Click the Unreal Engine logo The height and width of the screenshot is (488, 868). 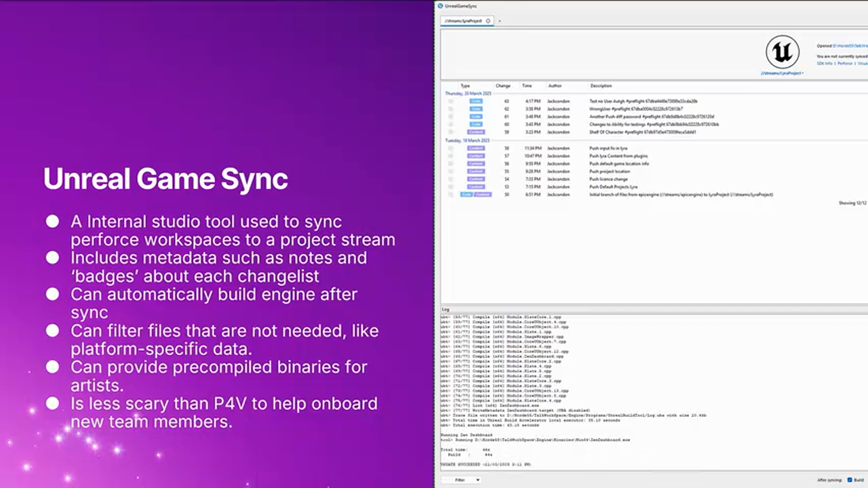[x=783, y=52]
